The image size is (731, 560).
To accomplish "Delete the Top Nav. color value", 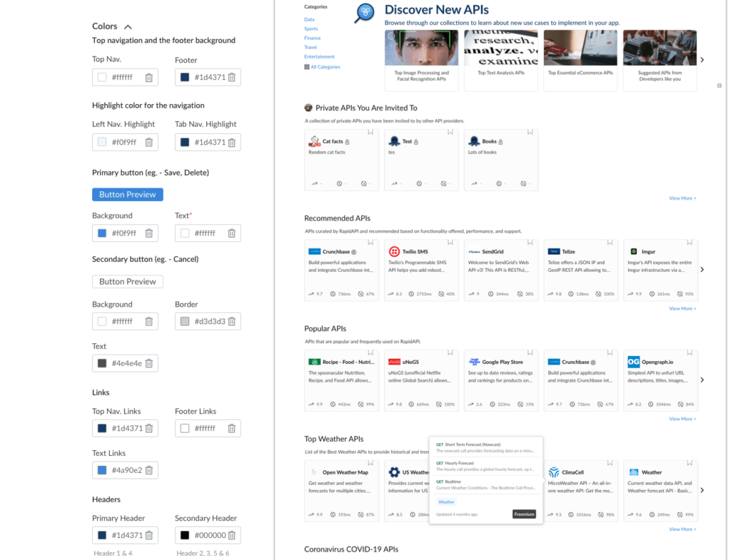I will click(x=148, y=78).
